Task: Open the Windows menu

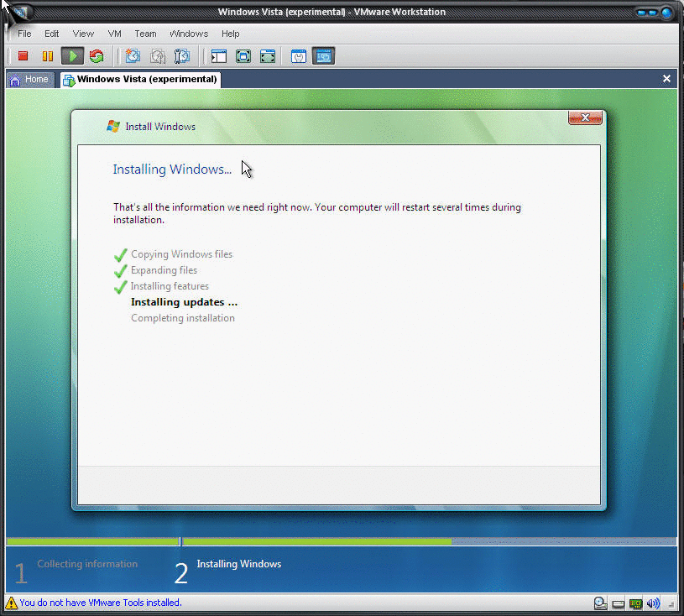Action: click(x=189, y=34)
